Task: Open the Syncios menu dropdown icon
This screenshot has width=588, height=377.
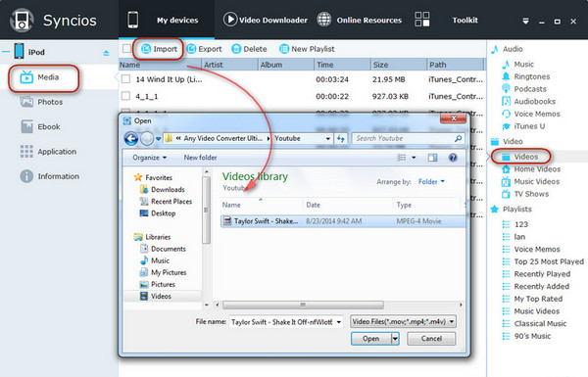Action: (x=525, y=22)
